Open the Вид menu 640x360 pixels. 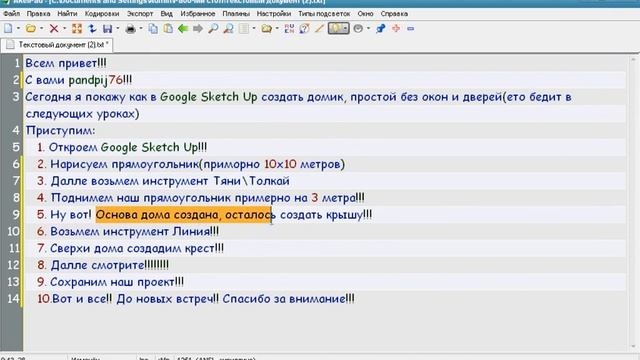click(x=167, y=13)
